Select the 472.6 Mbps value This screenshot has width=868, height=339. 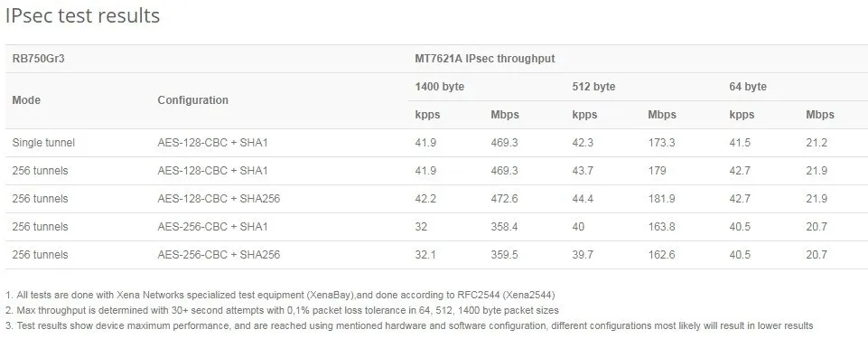click(504, 198)
